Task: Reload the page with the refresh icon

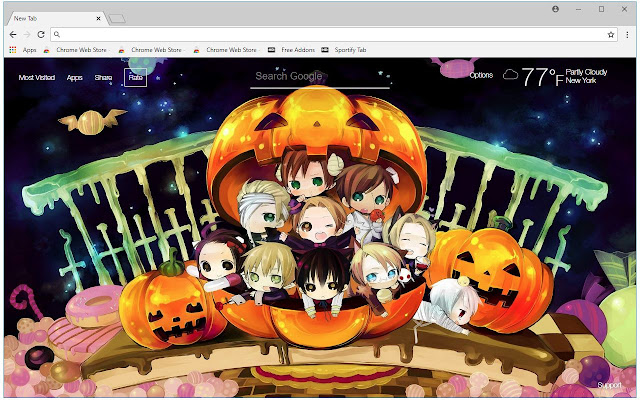Action: pyautogui.click(x=41, y=35)
